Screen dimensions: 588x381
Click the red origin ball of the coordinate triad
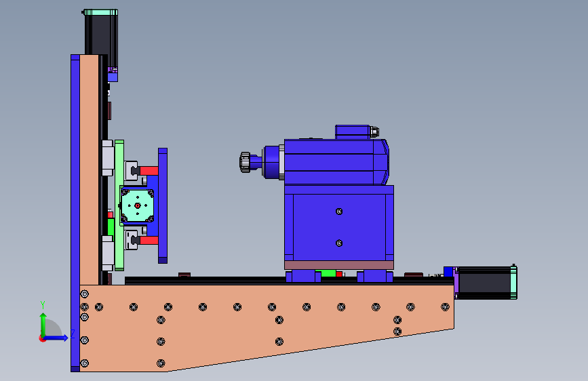tap(42, 338)
